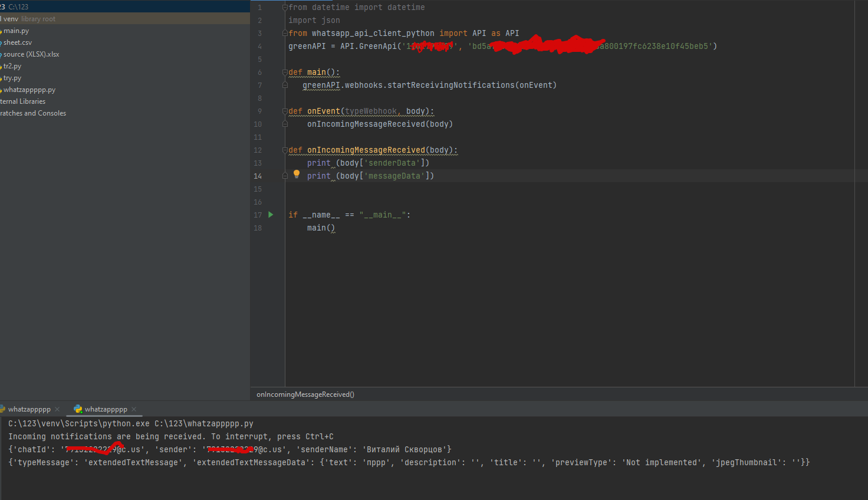Viewport: 868px width, 500px height.
Task: Select sheet.csv in the project tree
Action: click(18, 42)
